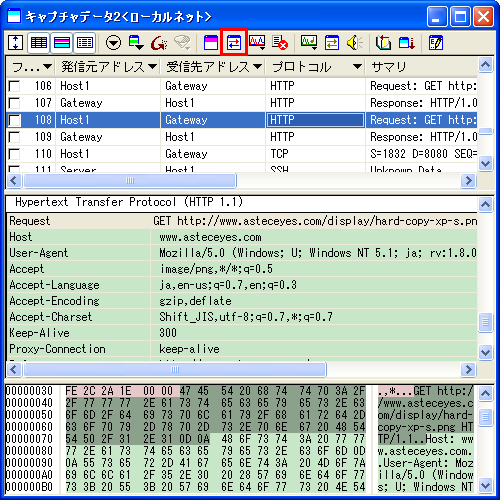Select the Accept-Encoding gzip,deflate row
This screenshot has height=500, width=500.
tap(242, 301)
